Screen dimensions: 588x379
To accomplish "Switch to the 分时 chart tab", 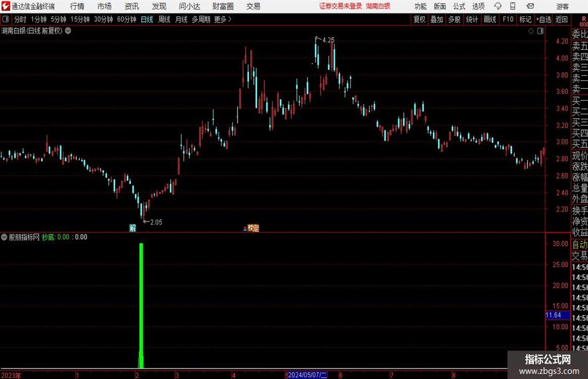I will 20,19.
